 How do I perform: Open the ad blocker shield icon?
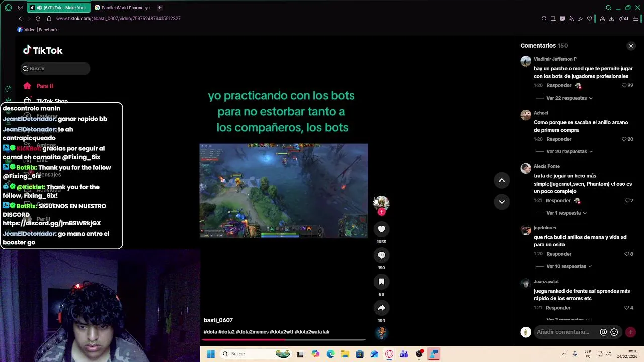[x=562, y=19]
